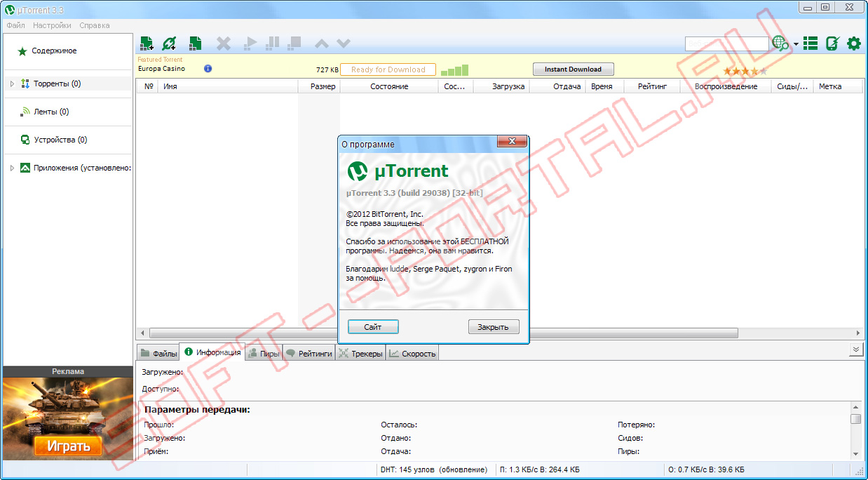Click the Move Down Queue arrow

(343, 44)
